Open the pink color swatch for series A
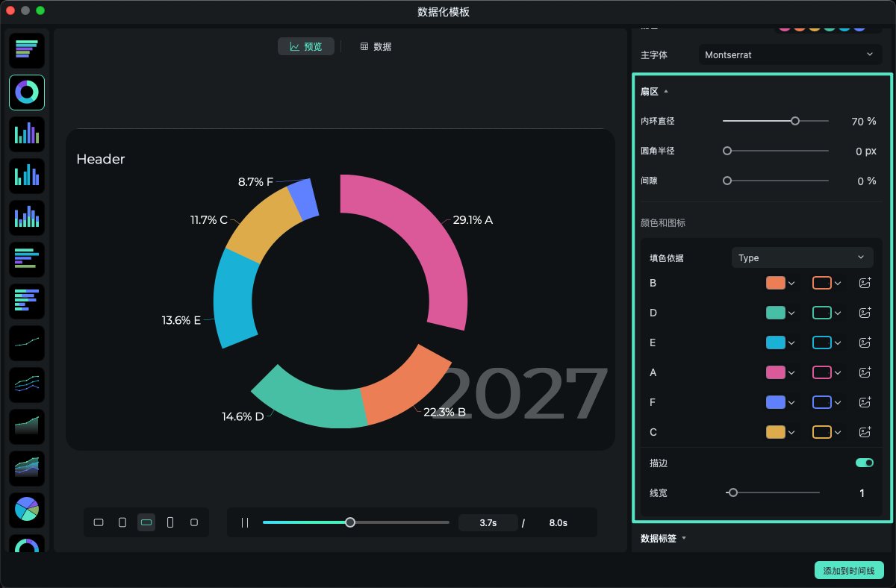This screenshot has width=896, height=588. click(777, 372)
